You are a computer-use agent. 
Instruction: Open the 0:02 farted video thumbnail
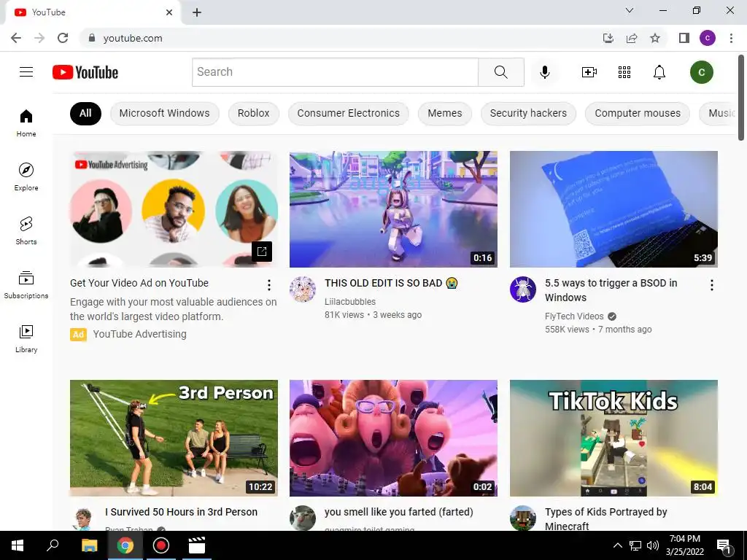393,438
